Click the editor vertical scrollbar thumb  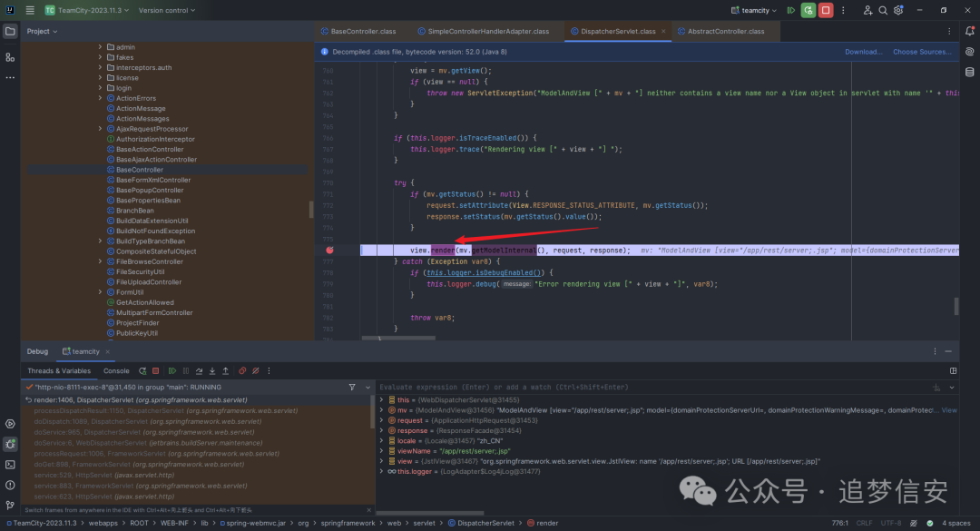[x=955, y=306]
